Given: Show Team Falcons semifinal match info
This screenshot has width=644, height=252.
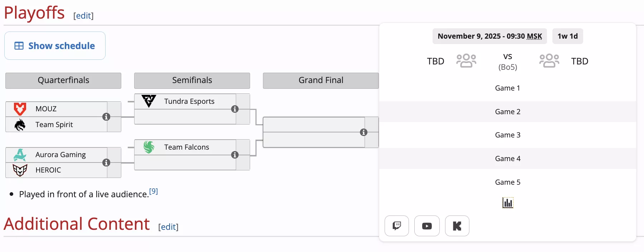Looking at the screenshot, I should coord(235,155).
